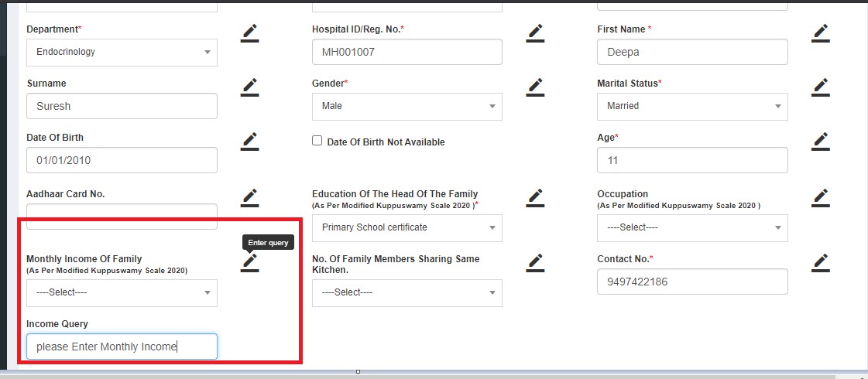Open Monthly Income Of Family select box
The height and width of the screenshot is (379, 868).
pos(122,293)
